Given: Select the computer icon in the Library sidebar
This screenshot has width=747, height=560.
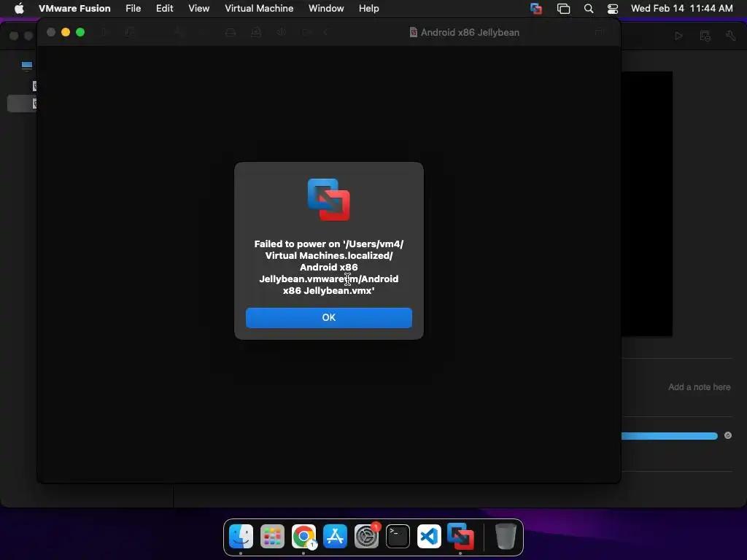Looking at the screenshot, I should click(27, 66).
